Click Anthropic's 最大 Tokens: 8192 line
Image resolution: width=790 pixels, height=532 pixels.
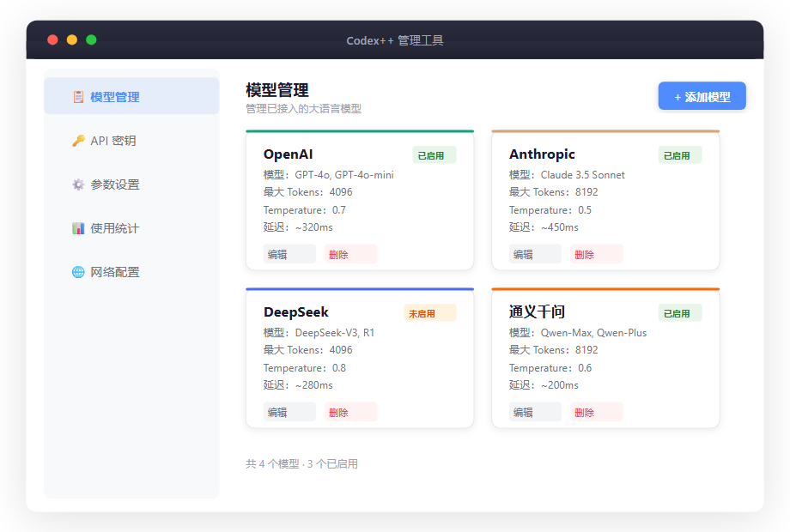554,191
